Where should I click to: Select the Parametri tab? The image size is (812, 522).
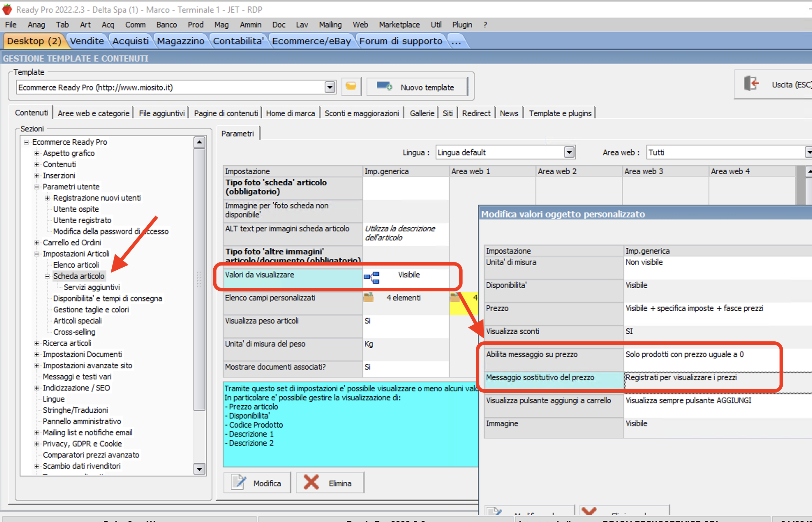click(x=237, y=133)
